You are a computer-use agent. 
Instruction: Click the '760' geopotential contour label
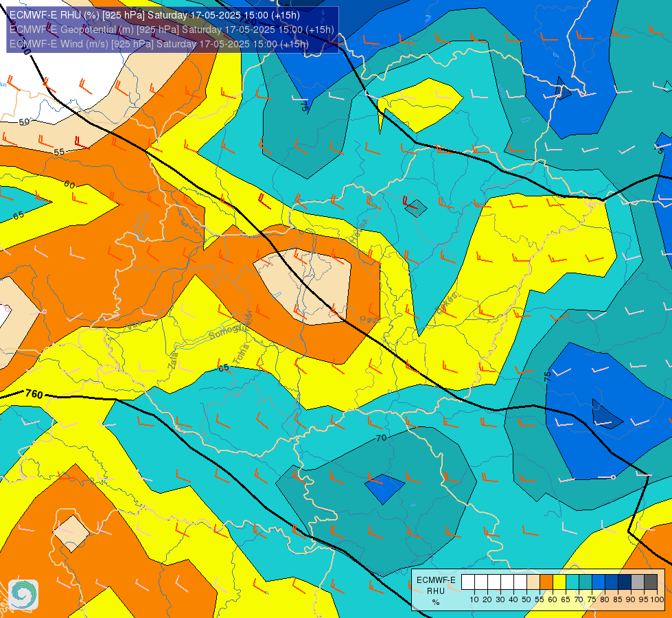pyautogui.click(x=34, y=393)
